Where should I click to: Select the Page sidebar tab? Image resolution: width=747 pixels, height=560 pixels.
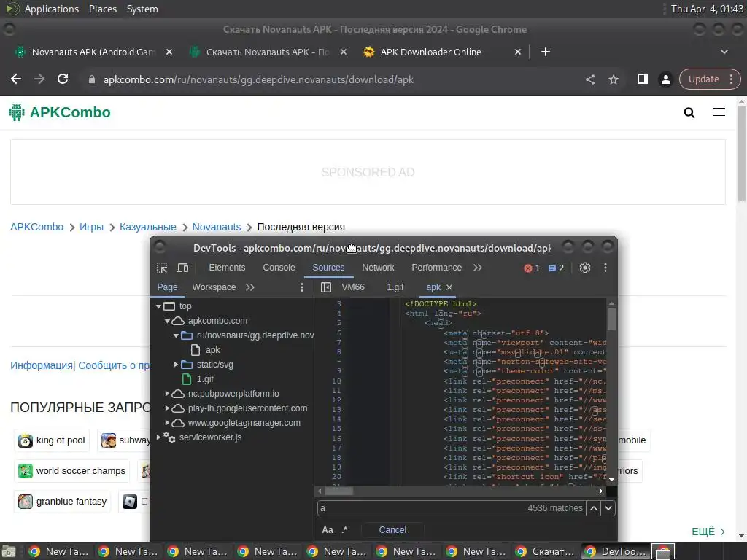[x=167, y=287]
